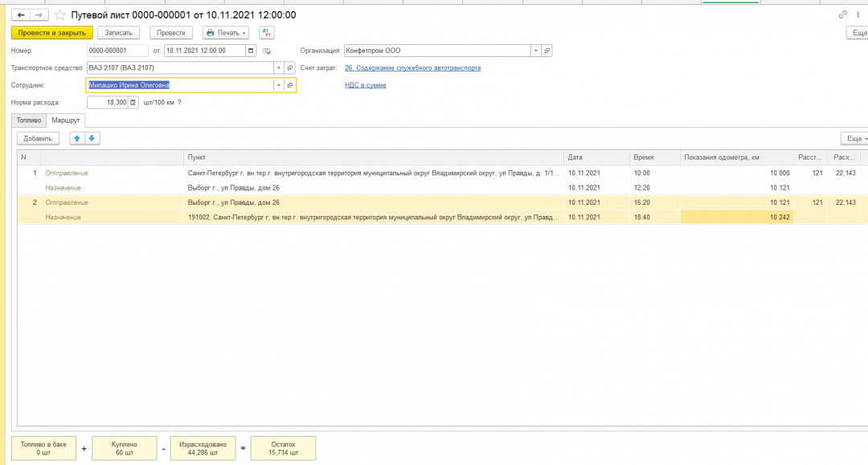This screenshot has height=465, width=868.
Task: Open the cost account link 26. Содержание служебного автотранспорта
Action: click(x=412, y=68)
